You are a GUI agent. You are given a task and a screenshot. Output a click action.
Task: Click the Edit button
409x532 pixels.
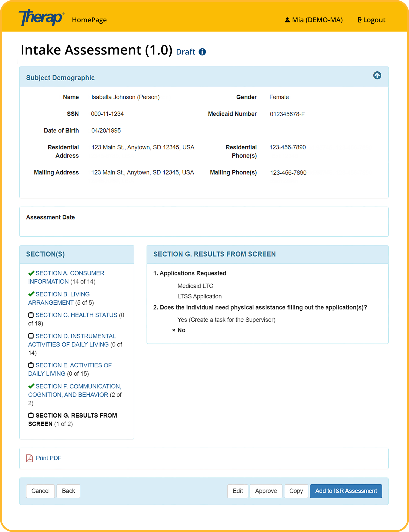[x=238, y=491]
